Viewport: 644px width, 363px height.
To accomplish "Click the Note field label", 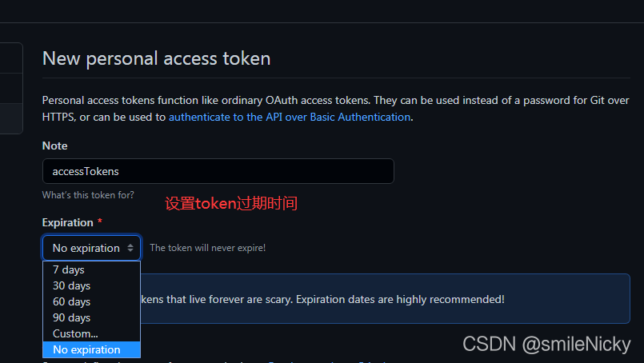I will coord(54,146).
